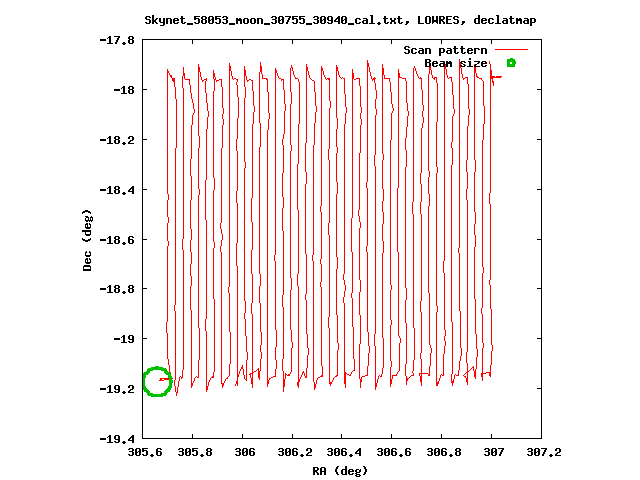The height and width of the screenshot is (480, 640).
Task: Click the -19.4 Dec tick label
Action: (x=117, y=439)
